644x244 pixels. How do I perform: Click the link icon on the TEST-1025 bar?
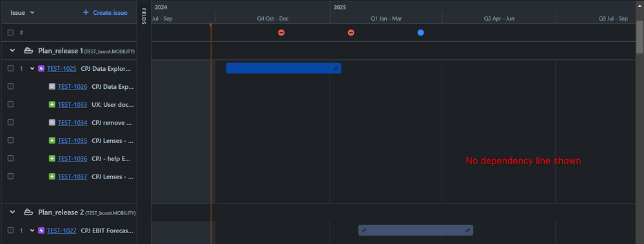coord(336,68)
